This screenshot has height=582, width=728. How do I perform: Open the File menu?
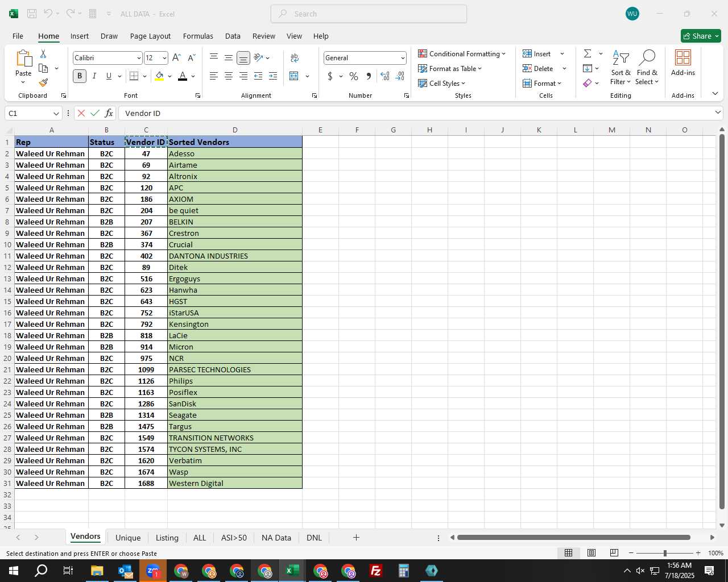coord(18,36)
